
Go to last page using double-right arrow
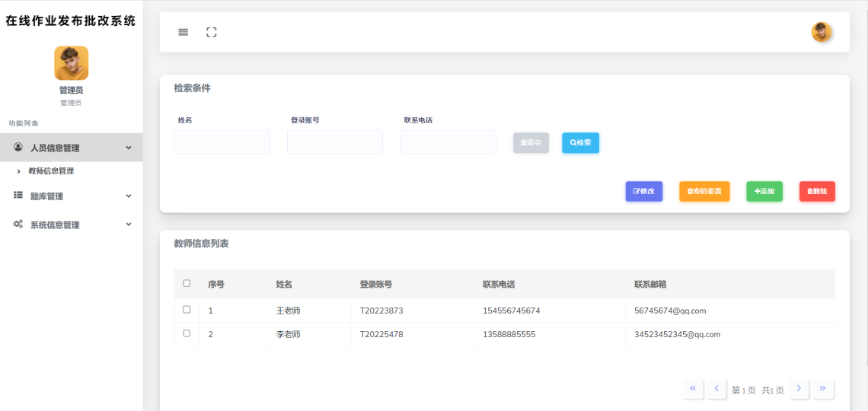823,389
